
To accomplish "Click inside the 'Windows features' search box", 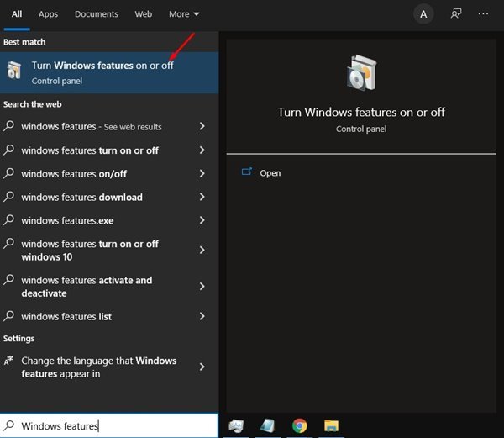I will coord(108,425).
